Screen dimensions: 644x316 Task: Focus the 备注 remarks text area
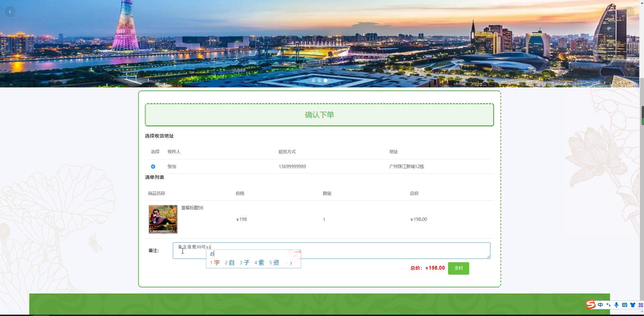[x=331, y=250]
